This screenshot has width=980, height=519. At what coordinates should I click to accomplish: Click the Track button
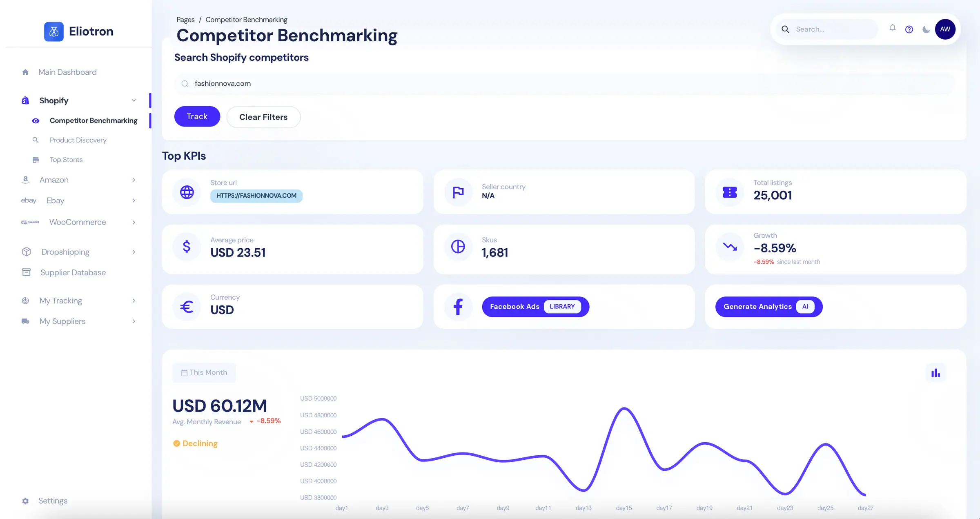coord(197,116)
